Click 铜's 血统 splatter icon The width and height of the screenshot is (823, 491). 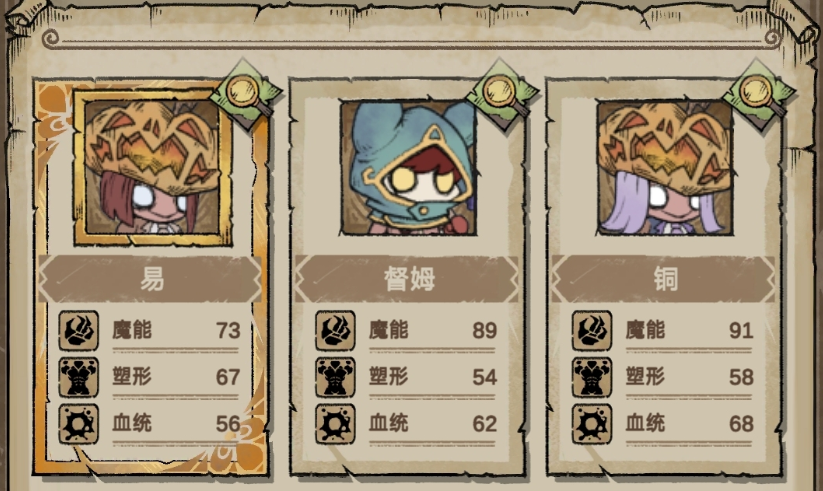(592, 424)
